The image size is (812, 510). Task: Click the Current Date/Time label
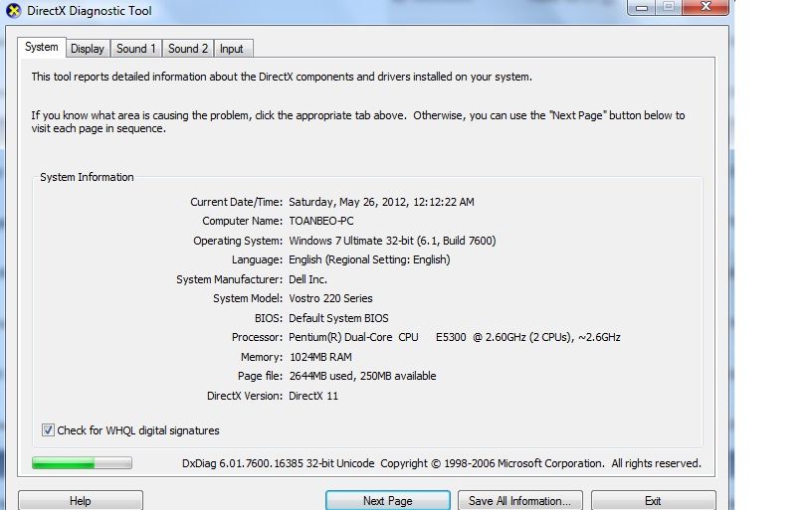(x=236, y=202)
